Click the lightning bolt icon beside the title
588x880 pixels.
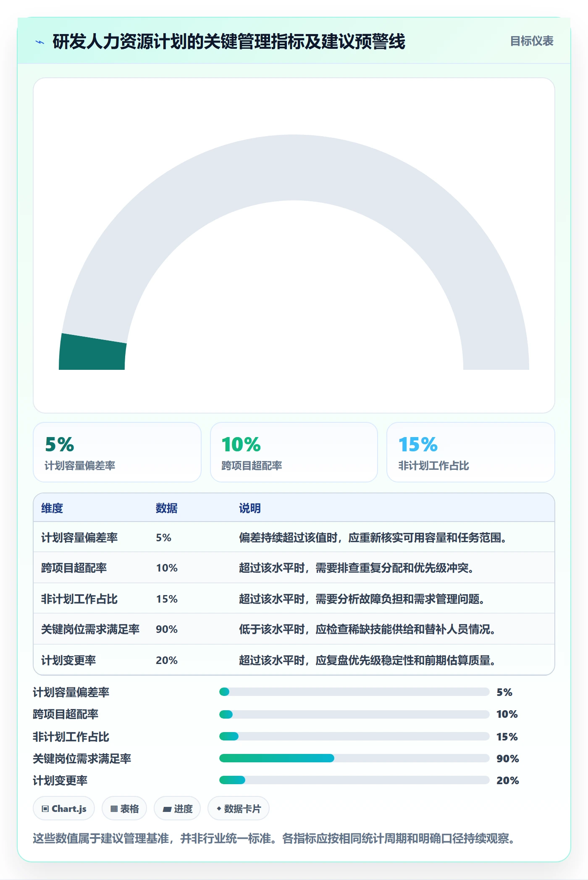tap(40, 42)
